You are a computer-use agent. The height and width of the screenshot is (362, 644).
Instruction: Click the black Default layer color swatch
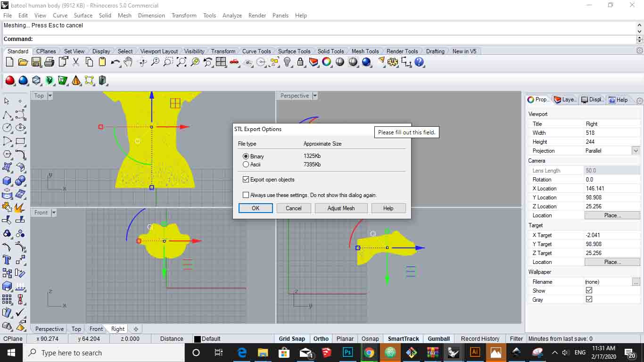(198, 339)
